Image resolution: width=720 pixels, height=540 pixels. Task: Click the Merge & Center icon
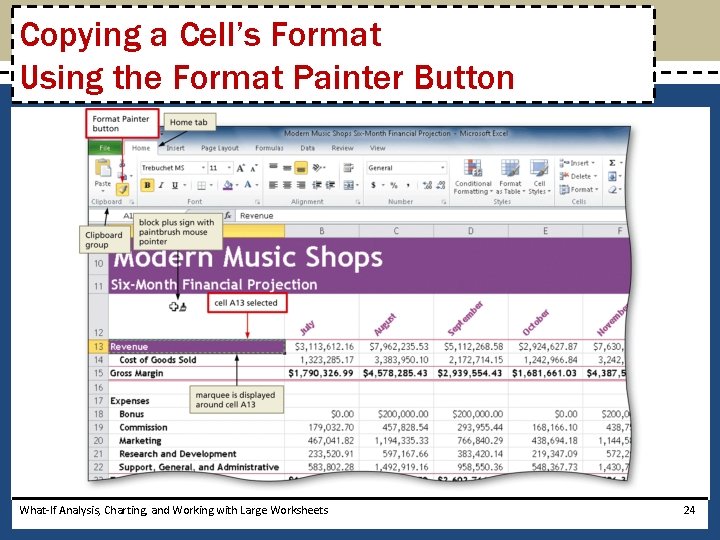[x=349, y=185]
